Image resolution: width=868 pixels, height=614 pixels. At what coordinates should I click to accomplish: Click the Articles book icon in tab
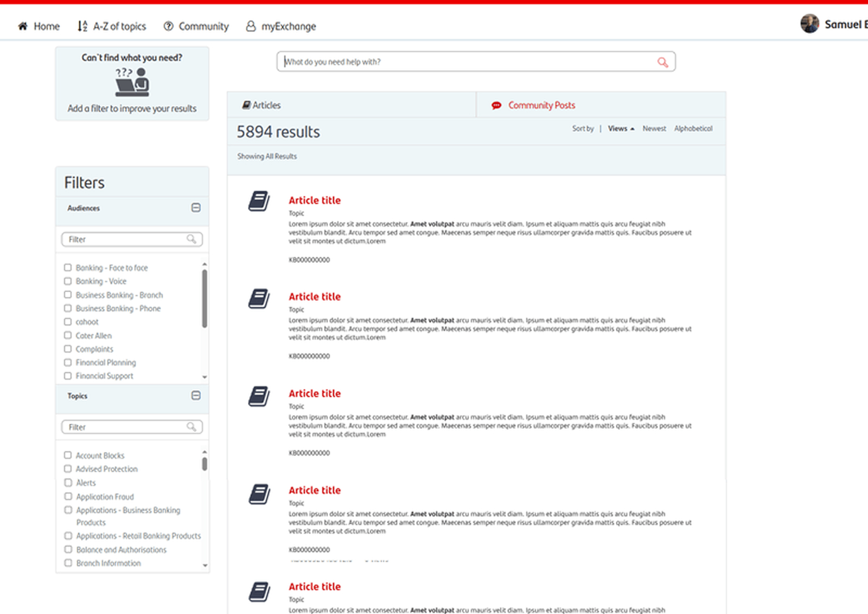click(246, 105)
